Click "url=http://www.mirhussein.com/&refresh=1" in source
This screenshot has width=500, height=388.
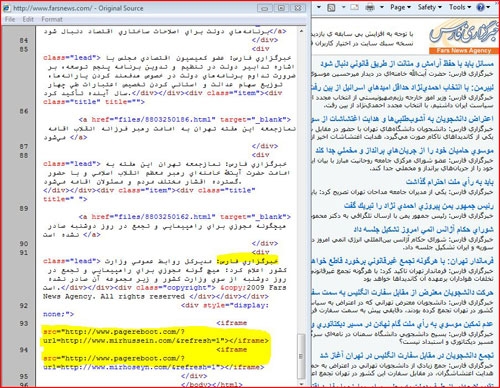[133, 341]
